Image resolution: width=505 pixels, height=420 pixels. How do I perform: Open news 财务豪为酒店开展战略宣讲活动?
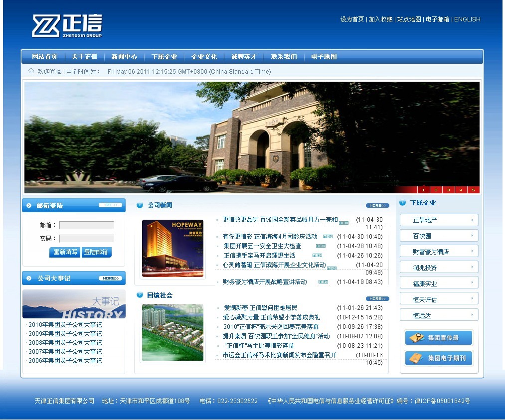tap(265, 282)
